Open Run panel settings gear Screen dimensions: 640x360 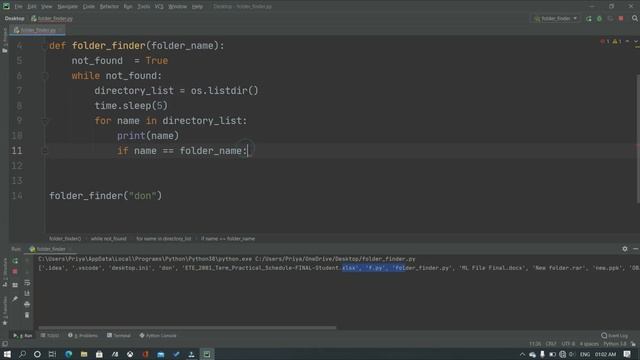coord(624,249)
